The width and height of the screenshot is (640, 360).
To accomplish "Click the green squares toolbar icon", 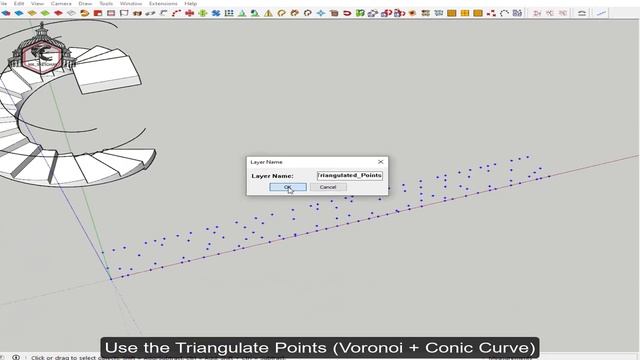I will click(x=360, y=13).
